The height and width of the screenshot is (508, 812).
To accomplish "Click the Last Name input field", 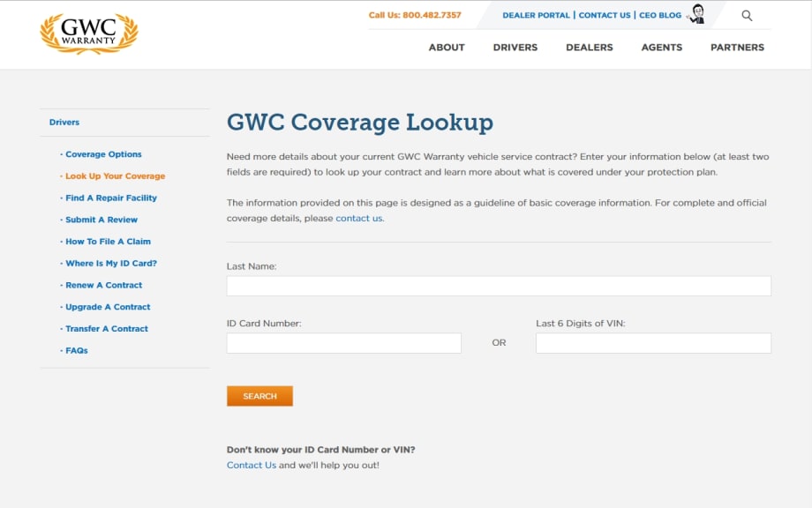I will pyautogui.click(x=498, y=286).
